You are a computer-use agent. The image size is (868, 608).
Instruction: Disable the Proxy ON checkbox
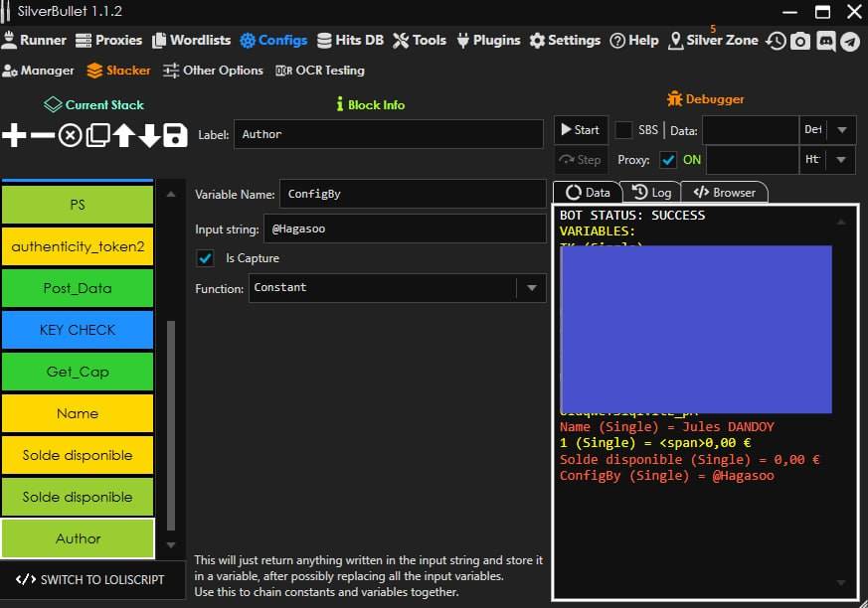[x=668, y=160]
